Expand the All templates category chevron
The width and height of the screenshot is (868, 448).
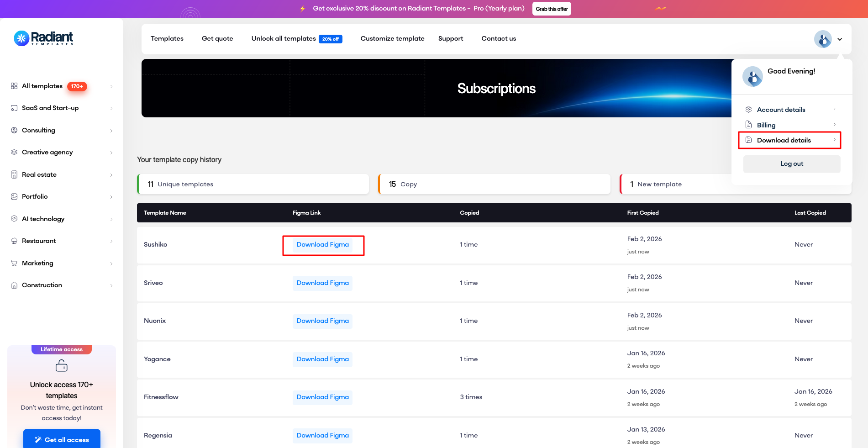[x=111, y=86]
